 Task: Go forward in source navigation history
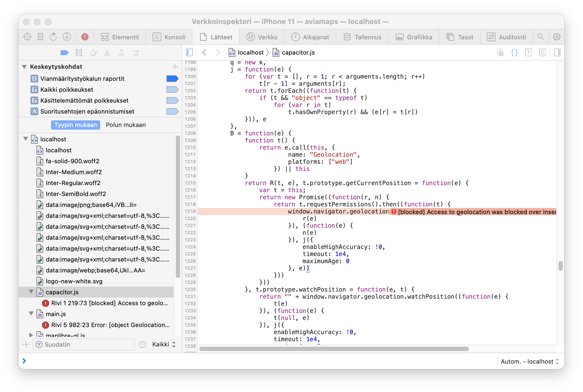point(218,52)
